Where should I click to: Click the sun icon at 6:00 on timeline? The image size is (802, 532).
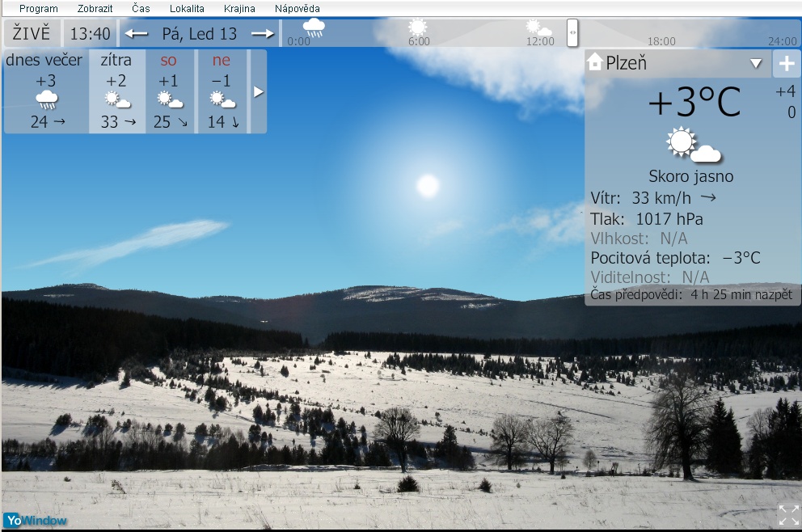pos(418,27)
